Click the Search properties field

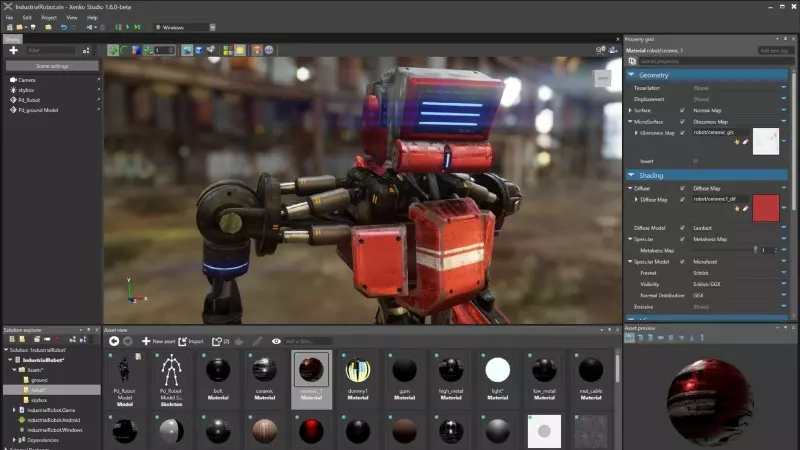coord(716,61)
